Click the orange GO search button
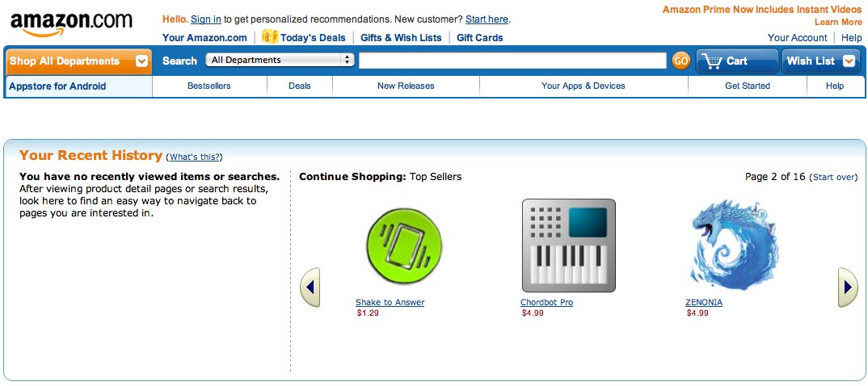 coord(681,61)
